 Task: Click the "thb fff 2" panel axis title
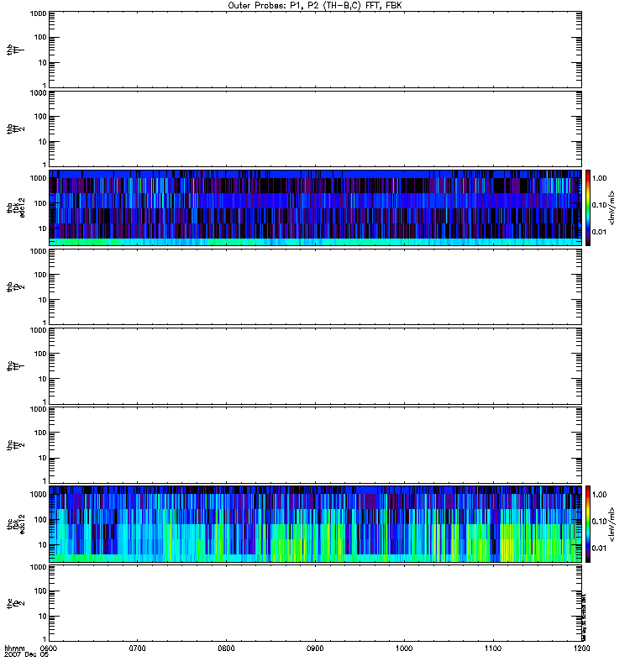(x=15, y=129)
